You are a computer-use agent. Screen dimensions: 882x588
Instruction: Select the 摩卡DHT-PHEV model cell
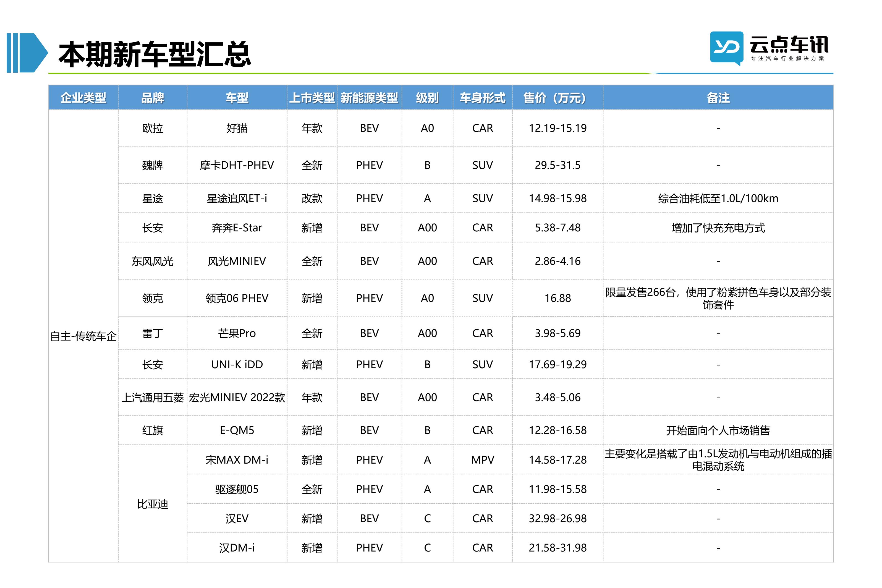[237, 165]
